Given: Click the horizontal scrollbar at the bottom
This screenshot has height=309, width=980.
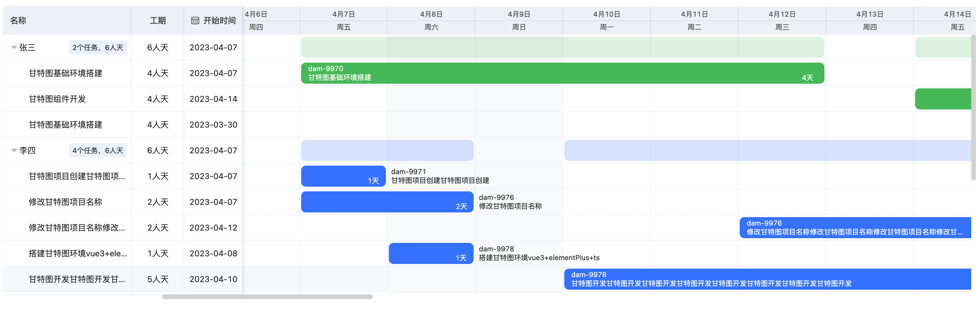Looking at the screenshot, I should pyautogui.click(x=267, y=296).
